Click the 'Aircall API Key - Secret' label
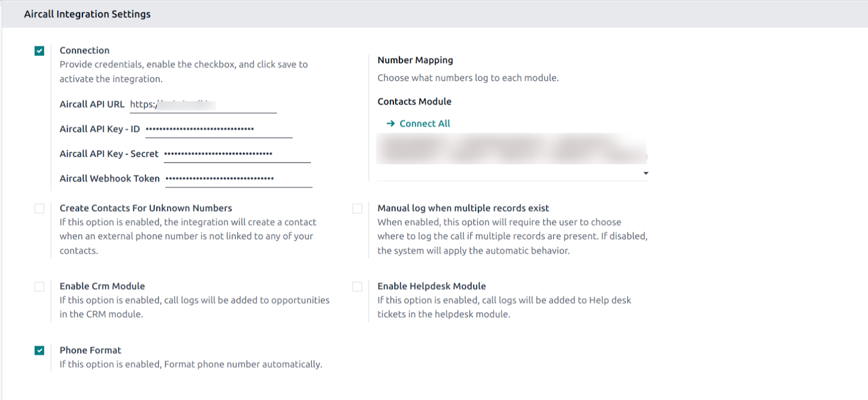 (109, 154)
